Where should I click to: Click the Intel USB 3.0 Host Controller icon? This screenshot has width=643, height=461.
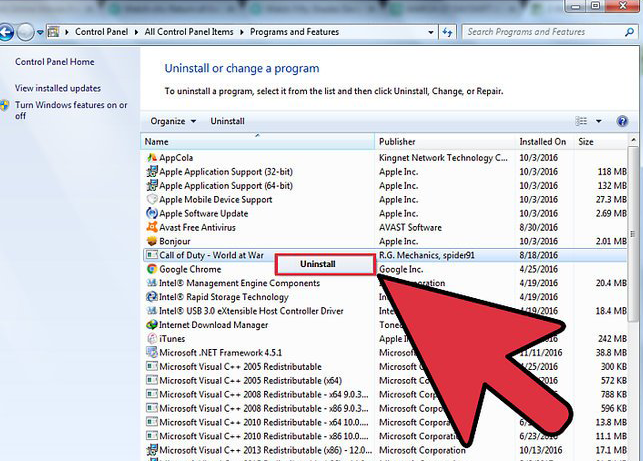pyautogui.click(x=152, y=311)
